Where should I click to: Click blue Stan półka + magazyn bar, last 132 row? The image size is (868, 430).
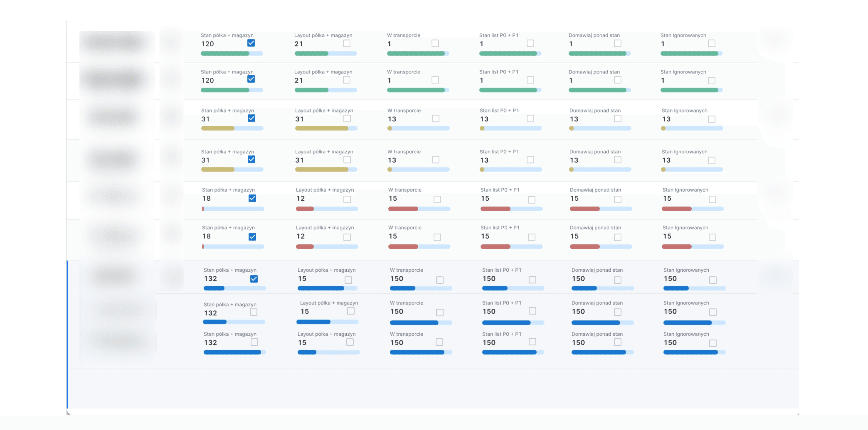click(235, 352)
